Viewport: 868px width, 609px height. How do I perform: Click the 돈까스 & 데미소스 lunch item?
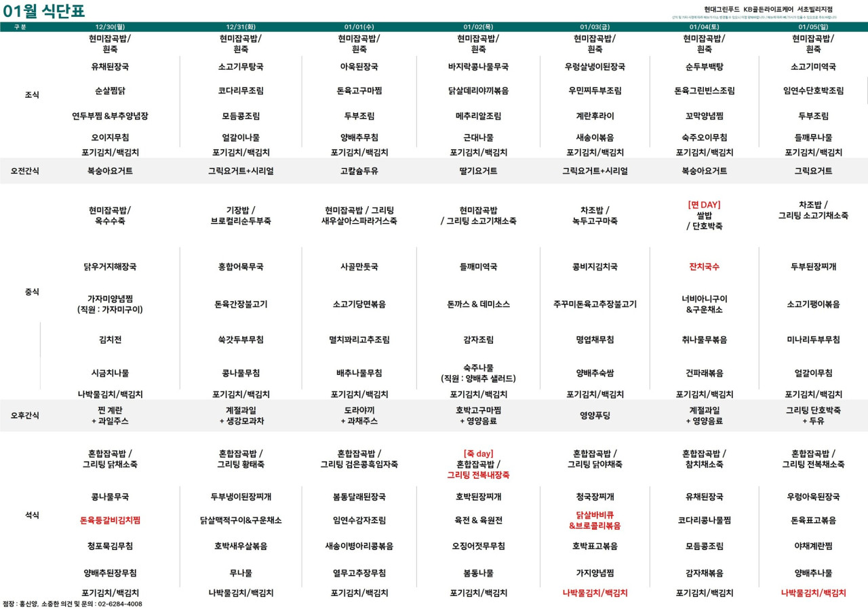pos(478,304)
